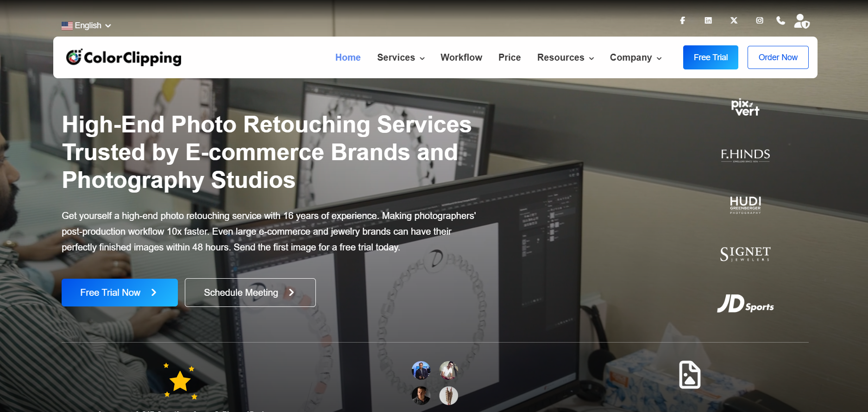Screen dimensions: 868x412
Task: Click the gold star rating icon
Action: pyautogui.click(x=180, y=381)
